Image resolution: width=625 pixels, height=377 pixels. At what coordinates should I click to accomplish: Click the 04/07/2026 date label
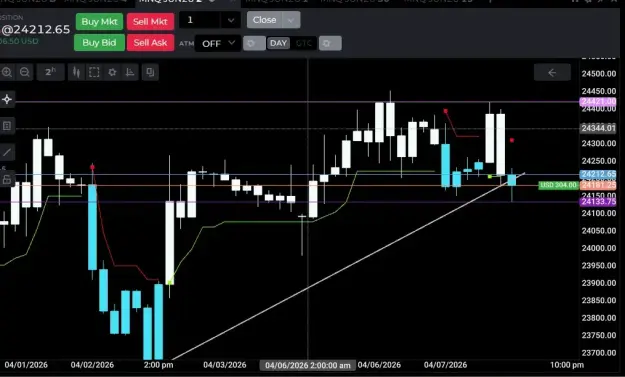[x=445, y=365]
